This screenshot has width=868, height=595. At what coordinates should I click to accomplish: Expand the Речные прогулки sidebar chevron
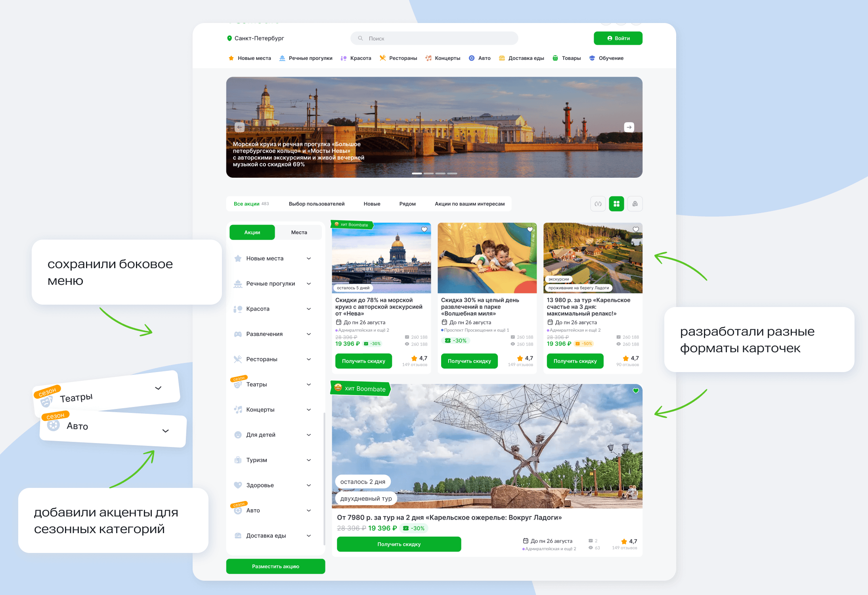click(309, 284)
